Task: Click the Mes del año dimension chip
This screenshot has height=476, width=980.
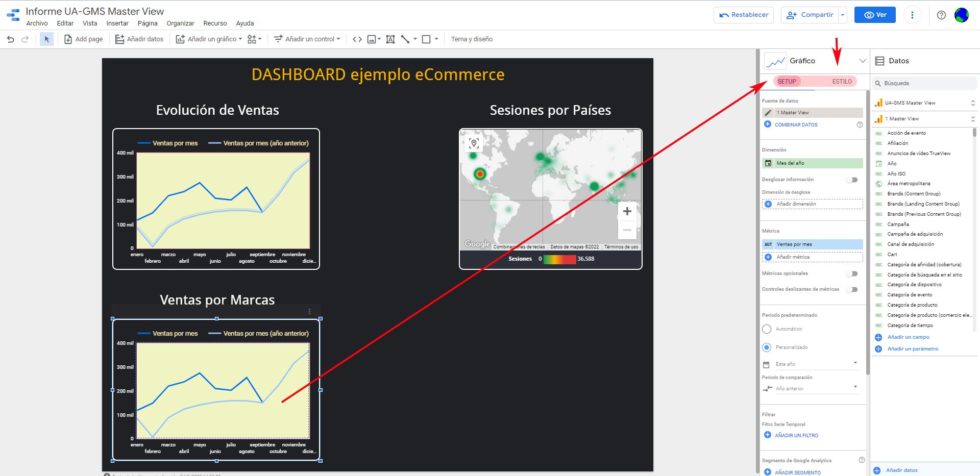Action: tap(813, 163)
